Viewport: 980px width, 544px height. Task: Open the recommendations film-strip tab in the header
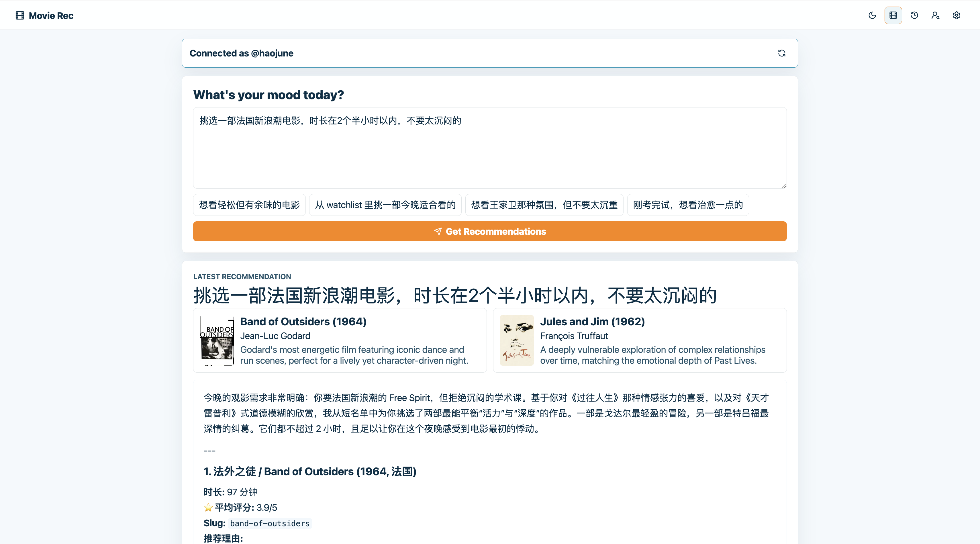click(893, 15)
